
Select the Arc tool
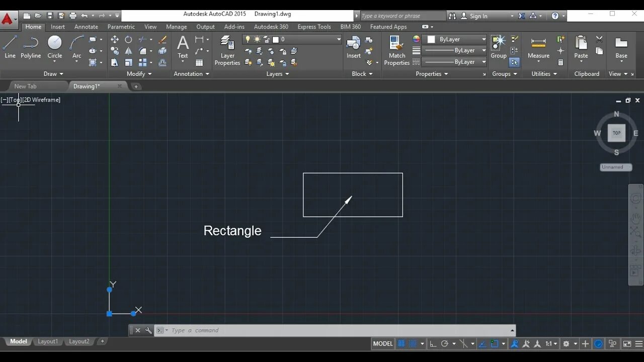pos(76,47)
